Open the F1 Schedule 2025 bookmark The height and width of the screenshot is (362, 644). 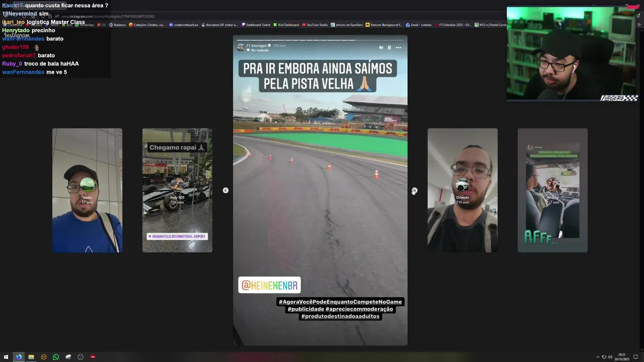point(453,25)
